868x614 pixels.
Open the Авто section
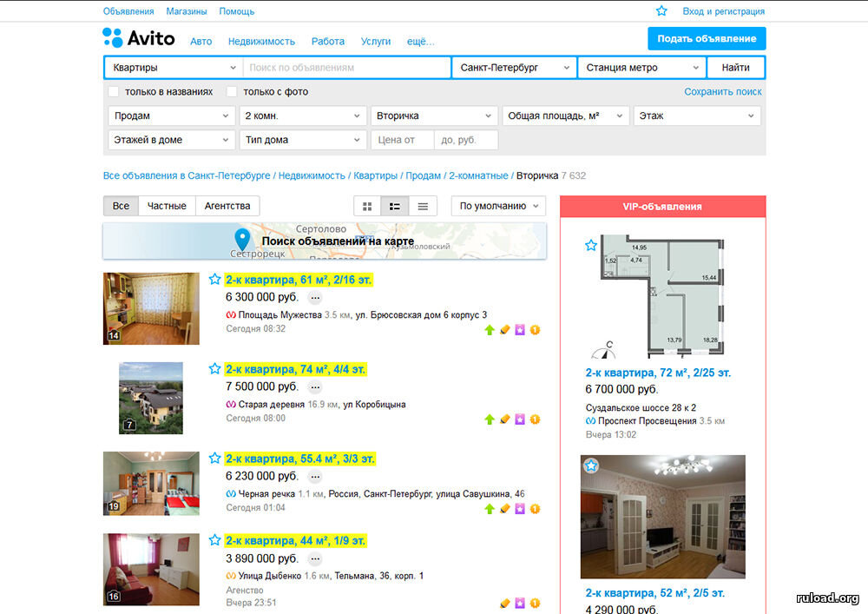(201, 42)
